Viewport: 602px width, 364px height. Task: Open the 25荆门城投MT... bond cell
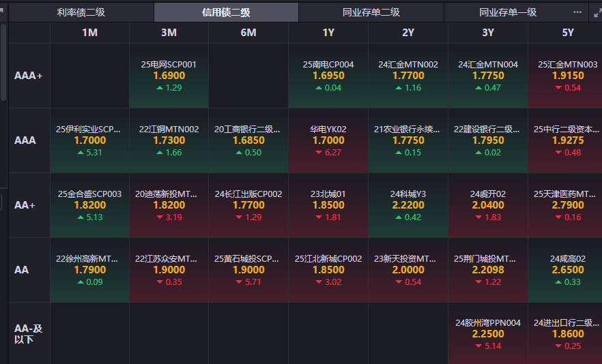tap(488, 270)
